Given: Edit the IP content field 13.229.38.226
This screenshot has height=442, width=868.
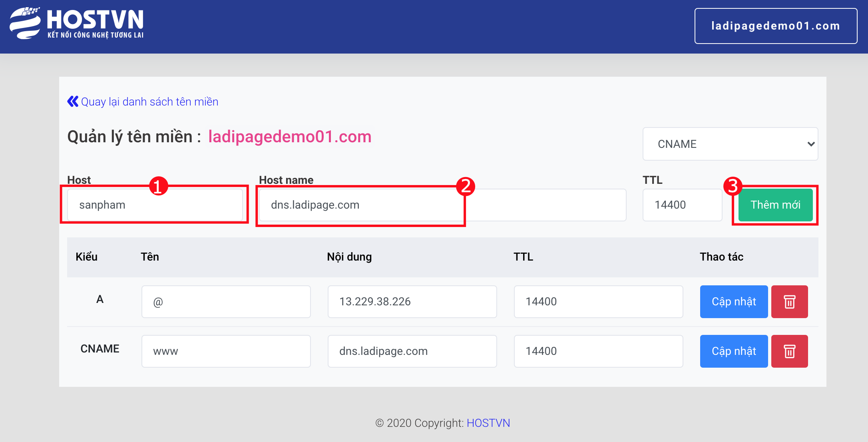Looking at the screenshot, I should pos(412,302).
